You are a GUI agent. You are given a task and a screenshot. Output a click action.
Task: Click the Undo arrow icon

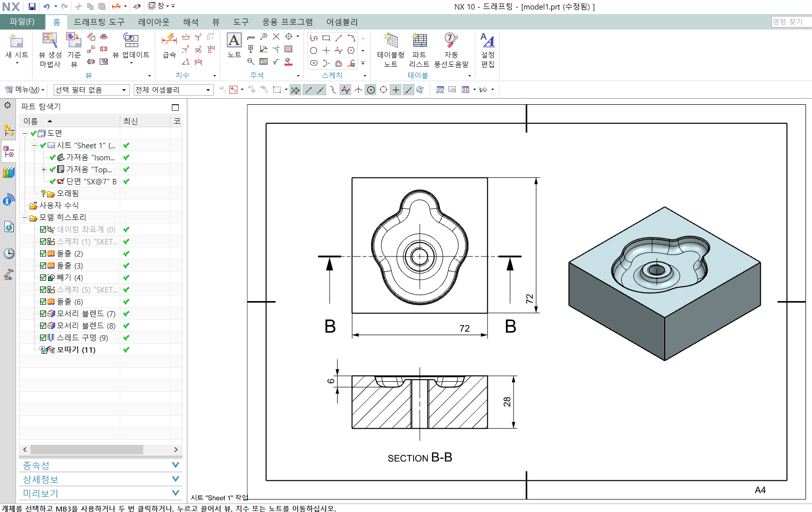click(47, 7)
